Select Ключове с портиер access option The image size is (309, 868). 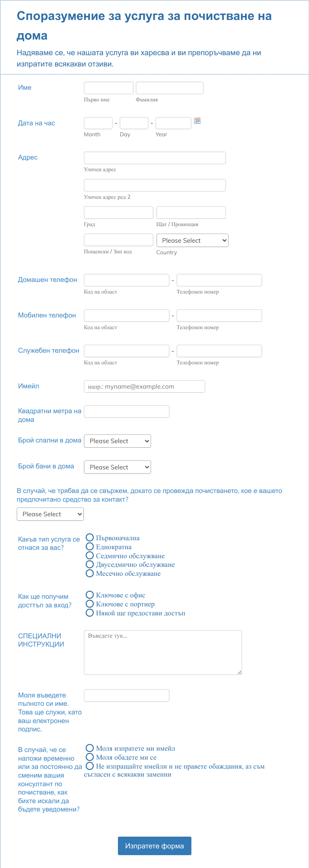tap(89, 603)
